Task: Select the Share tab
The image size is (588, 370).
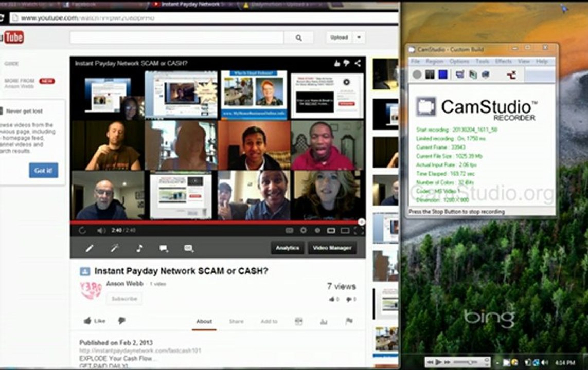Action: coord(236,321)
